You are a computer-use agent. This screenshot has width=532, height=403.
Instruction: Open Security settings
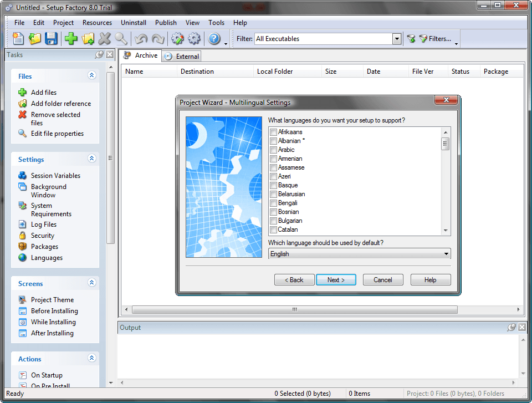tap(43, 236)
